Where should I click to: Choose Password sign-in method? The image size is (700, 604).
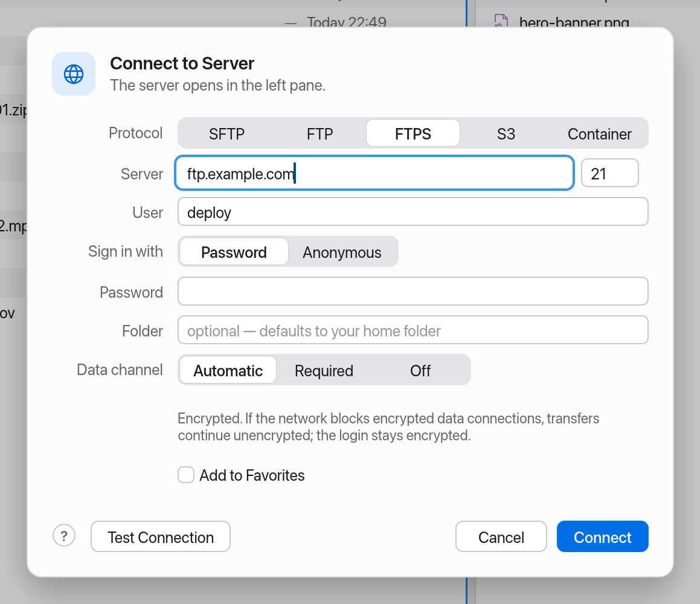(x=234, y=252)
